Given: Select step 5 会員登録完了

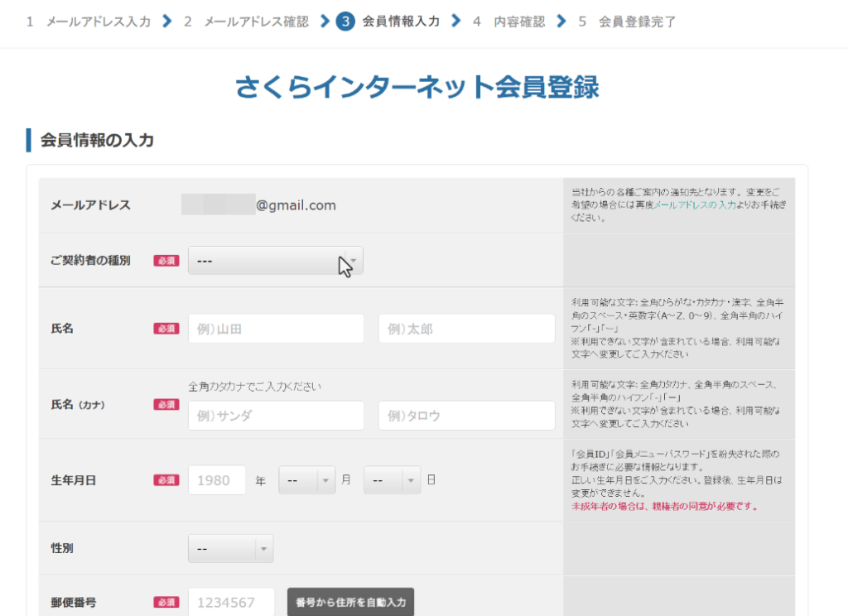Looking at the screenshot, I should [x=637, y=22].
